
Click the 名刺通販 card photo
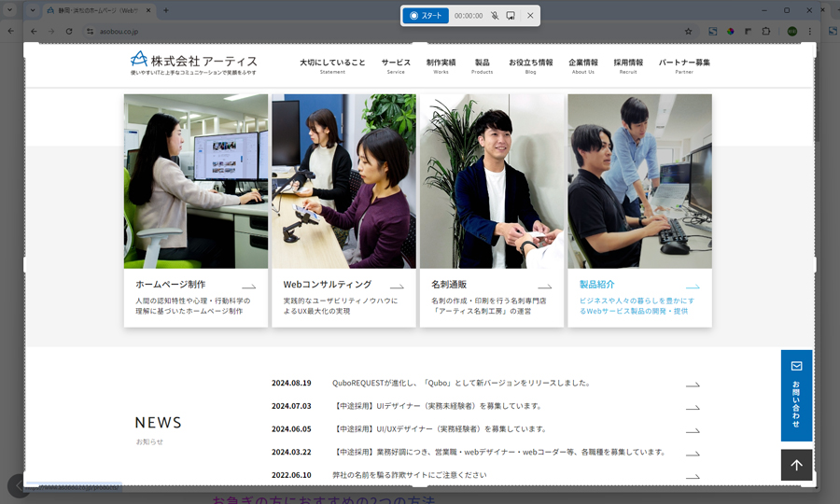(492, 181)
